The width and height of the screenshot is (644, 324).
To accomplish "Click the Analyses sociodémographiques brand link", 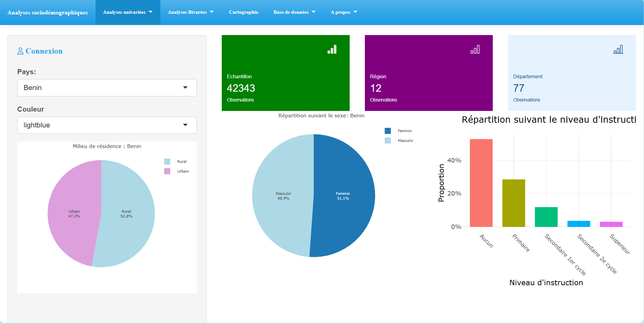I will (48, 12).
